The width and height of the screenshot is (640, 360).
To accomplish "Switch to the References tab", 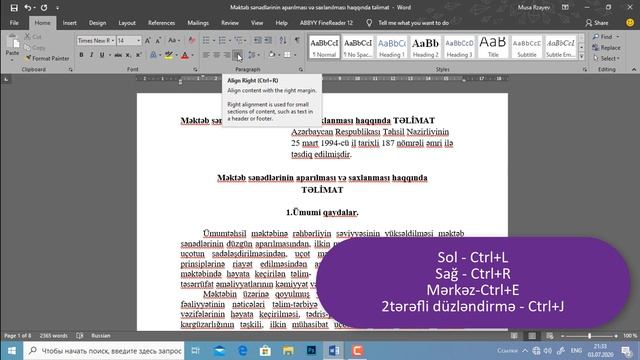I will coord(162,23).
